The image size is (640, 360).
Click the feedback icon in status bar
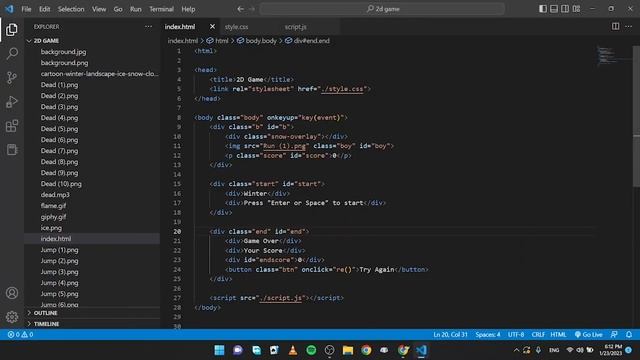coord(614,334)
